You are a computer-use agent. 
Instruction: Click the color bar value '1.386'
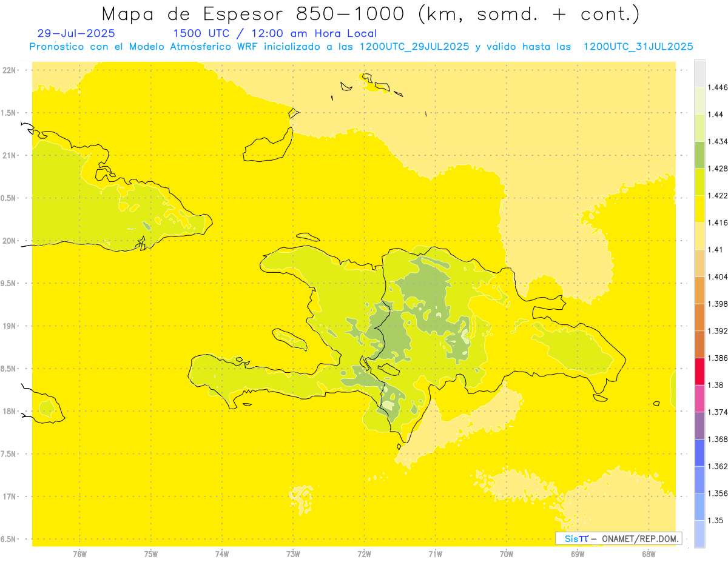pos(718,358)
